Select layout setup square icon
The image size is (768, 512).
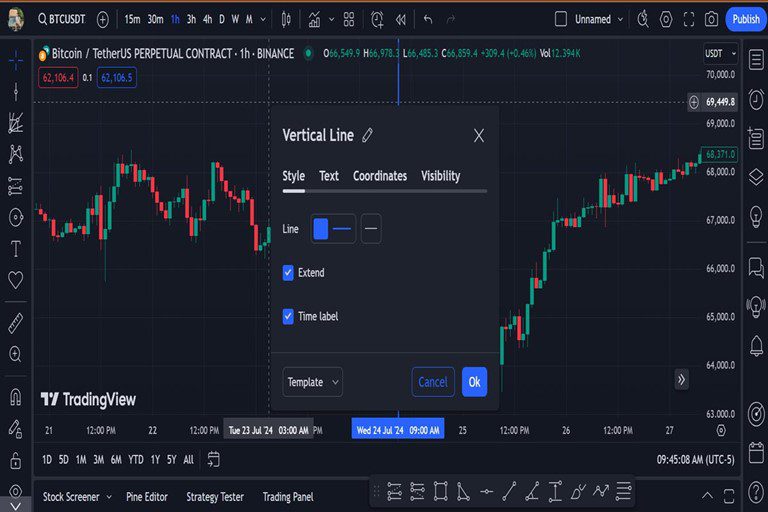tap(561, 20)
